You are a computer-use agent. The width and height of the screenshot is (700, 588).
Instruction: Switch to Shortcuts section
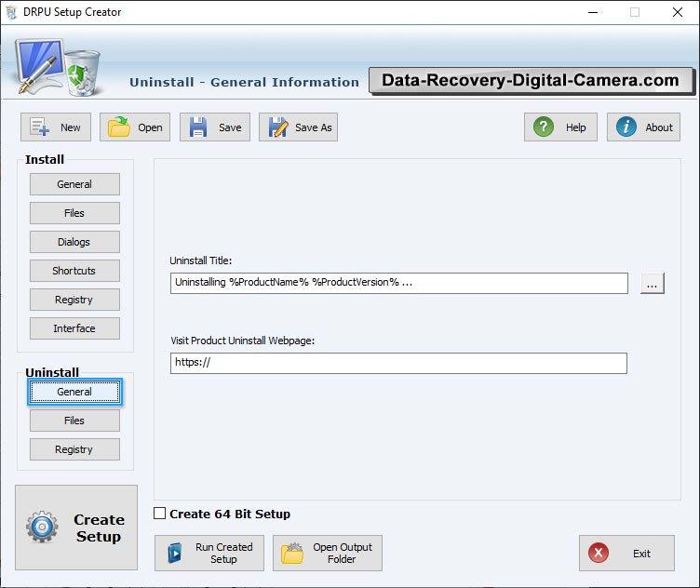click(x=74, y=271)
